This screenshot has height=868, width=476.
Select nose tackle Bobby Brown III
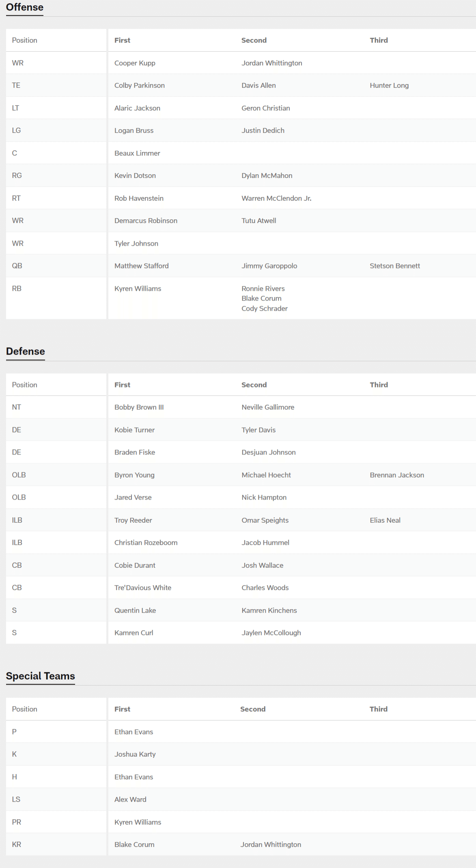(x=139, y=407)
